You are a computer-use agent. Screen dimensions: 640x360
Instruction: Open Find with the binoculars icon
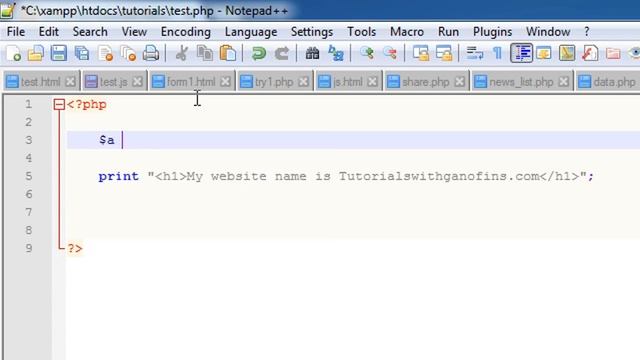click(312, 53)
